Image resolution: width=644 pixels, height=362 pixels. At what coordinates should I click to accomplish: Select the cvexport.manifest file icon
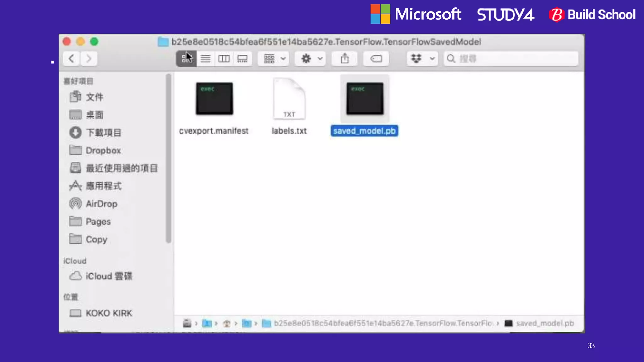(214, 99)
